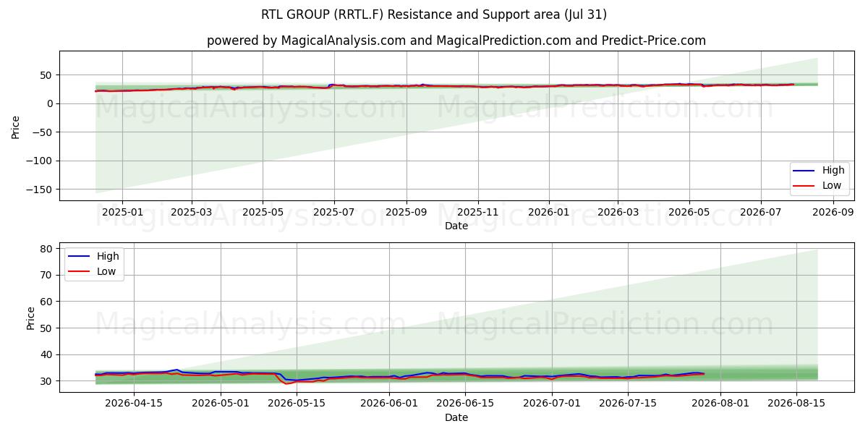Click the '2026-05-01' tick label on bottom chart
This screenshot has height=434, width=868.
click(x=221, y=403)
